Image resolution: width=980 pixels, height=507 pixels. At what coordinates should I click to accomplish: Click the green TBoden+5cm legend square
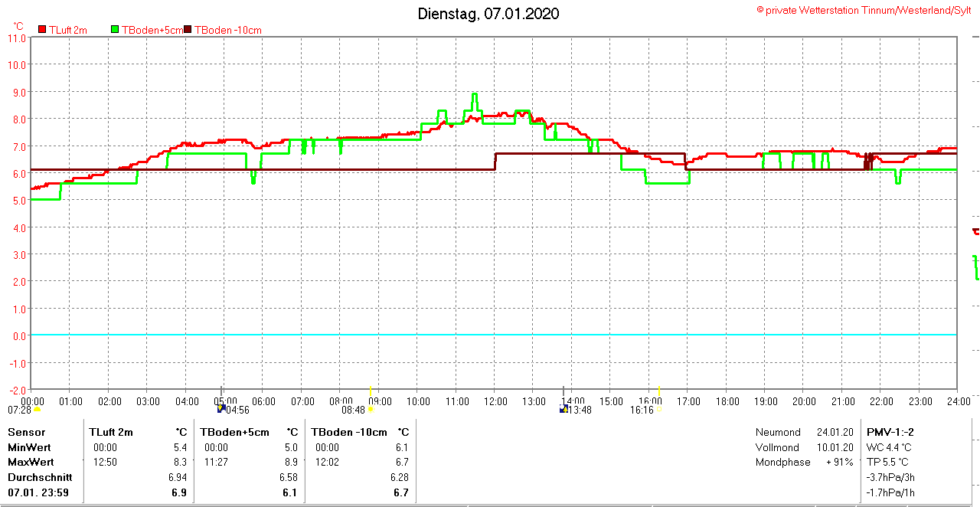[x=115, y=30]
